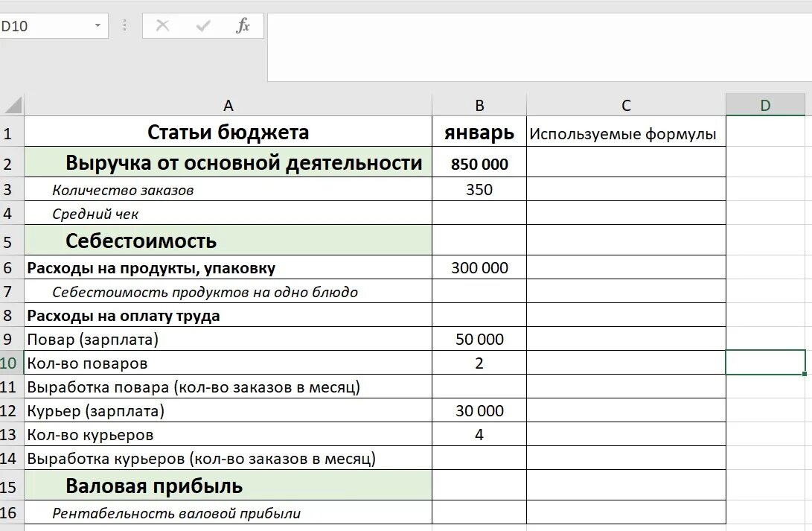Click 'Выработка курьеров (кол-во заказов в месяц)' cell
Screen dimensions: 812x531
pos(228,458)
